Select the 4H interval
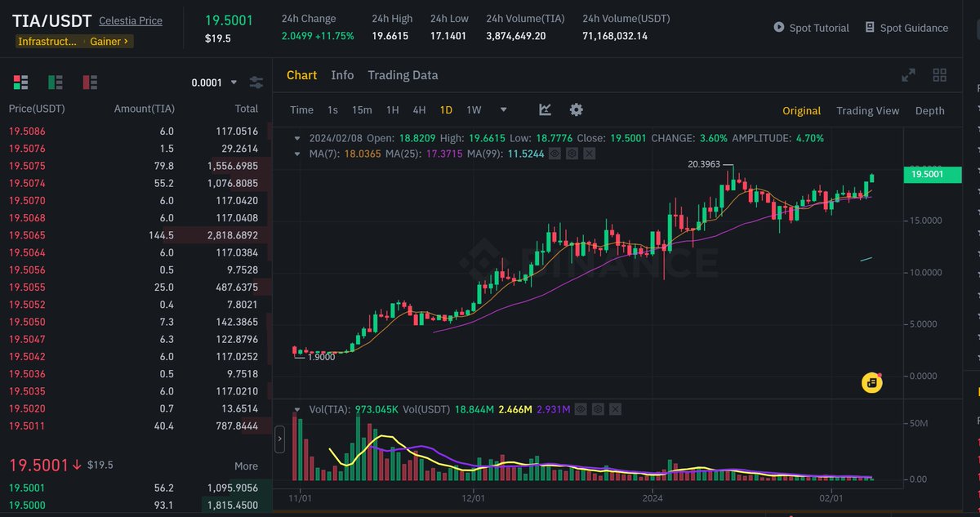The image size is (980, 517). (x=419, y=109)
